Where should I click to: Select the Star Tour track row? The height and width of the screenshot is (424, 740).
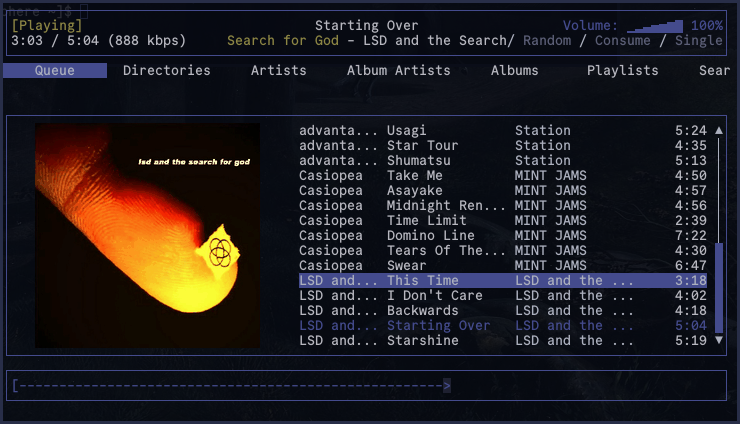click(503, 145)
